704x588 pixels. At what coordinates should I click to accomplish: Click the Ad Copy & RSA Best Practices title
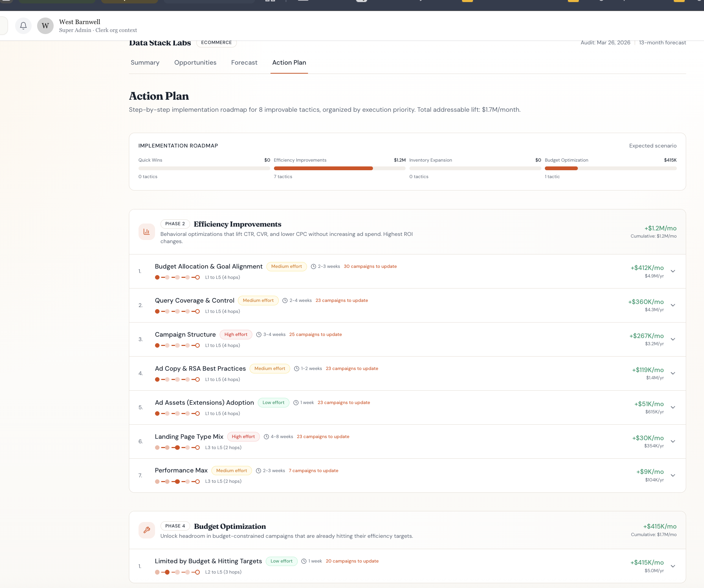click(200, 369)
